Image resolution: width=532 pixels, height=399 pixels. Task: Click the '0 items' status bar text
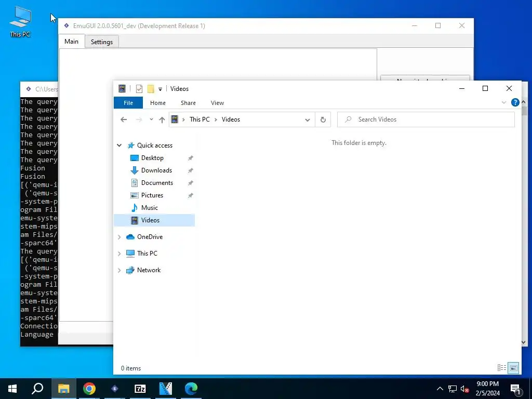tap(131, 368)
